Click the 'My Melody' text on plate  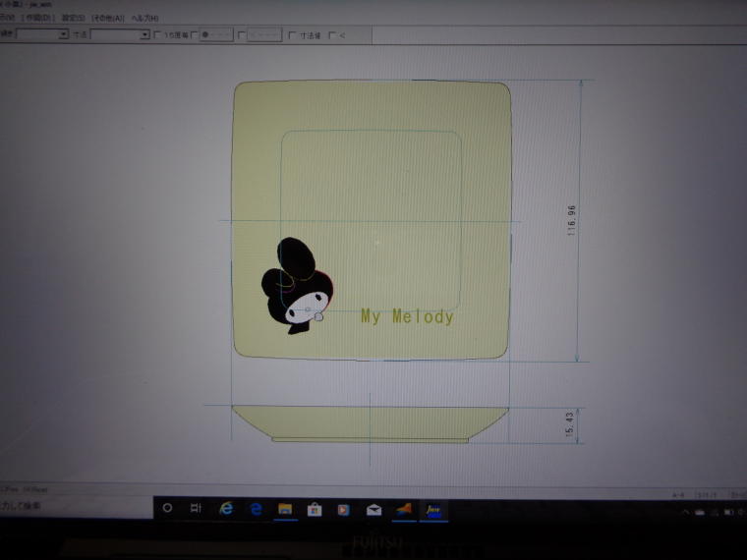pos(407,316)
